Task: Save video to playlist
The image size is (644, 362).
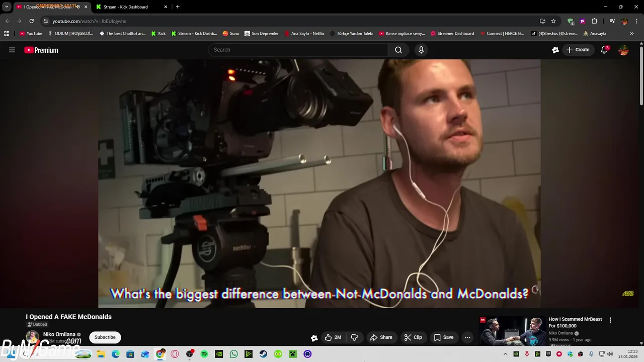Action: tap(444, 337)
